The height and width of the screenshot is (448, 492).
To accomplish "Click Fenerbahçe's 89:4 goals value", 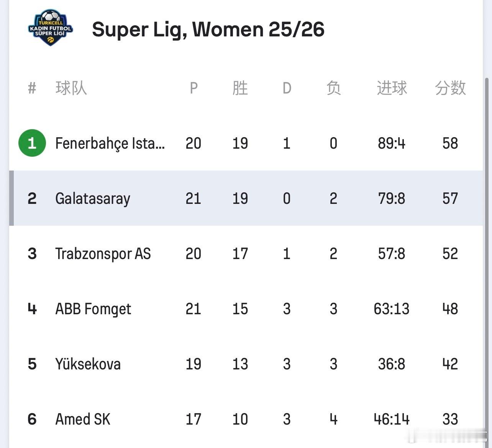I will [x=392, y=143].
